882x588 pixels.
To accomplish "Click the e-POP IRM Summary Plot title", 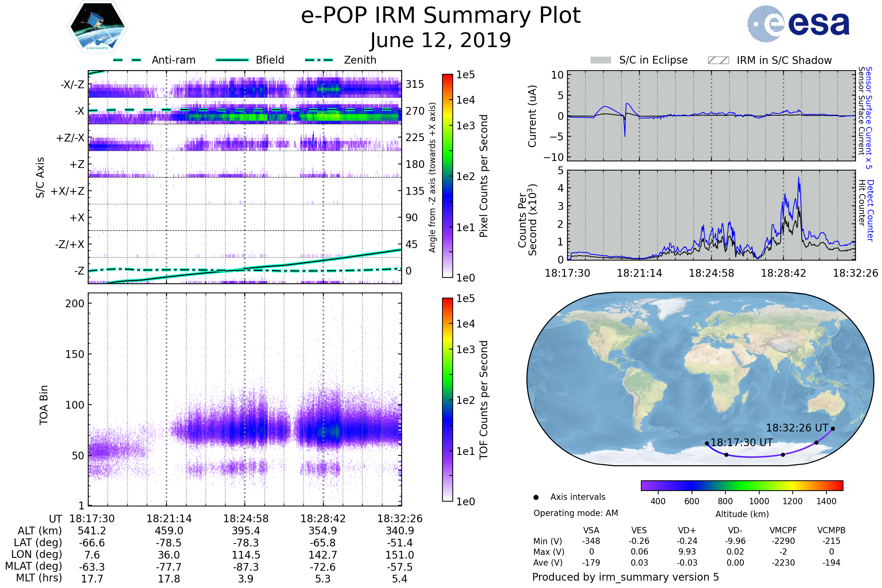I will [x=441, y=16].
